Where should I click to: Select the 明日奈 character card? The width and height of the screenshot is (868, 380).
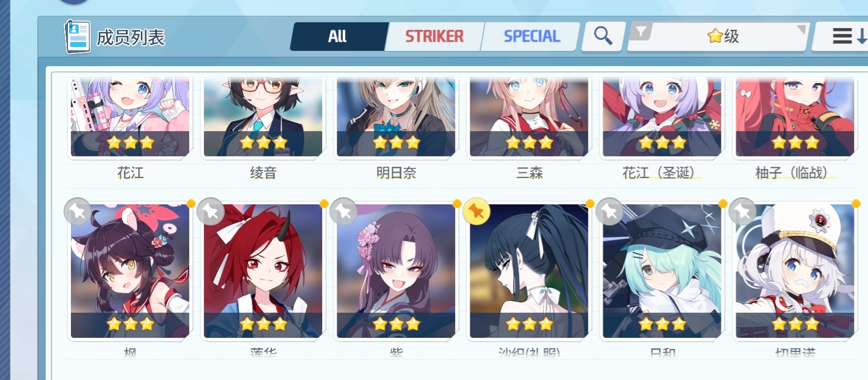(396, 117)
